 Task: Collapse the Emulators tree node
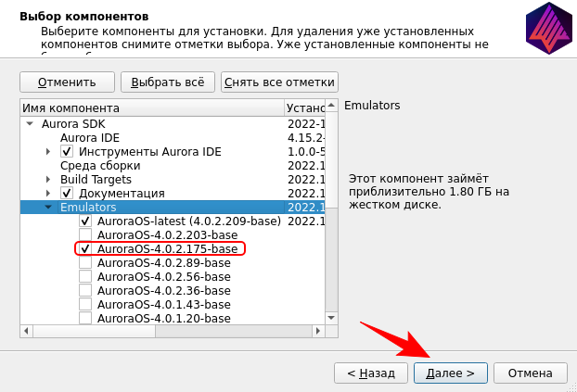pyautogui.click(x=48, y=207)
